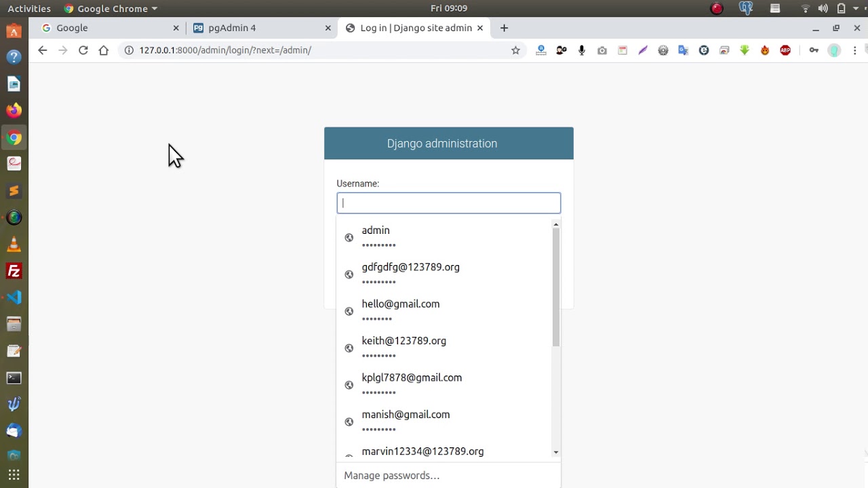868x488 pixels.
Task: Switch to the pgAdmin 4 tab
Action: pyautogui.click(x=261, y=28)
